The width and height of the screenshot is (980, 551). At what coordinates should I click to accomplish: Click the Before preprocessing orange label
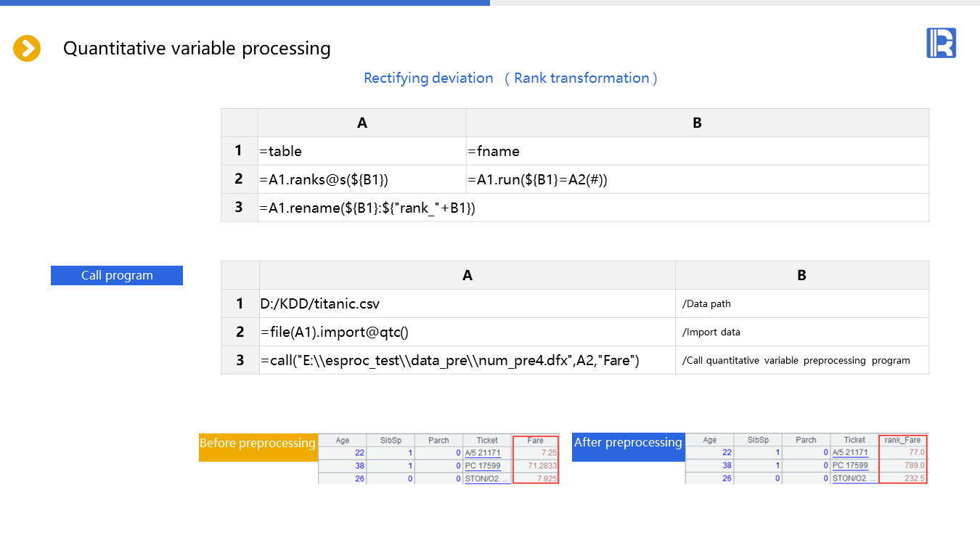[258, 443]
